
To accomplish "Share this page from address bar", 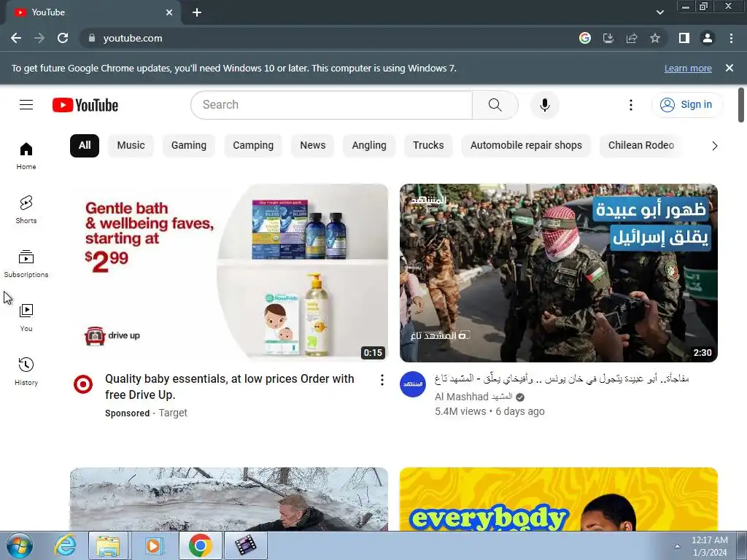I will (x=632, y=38).
